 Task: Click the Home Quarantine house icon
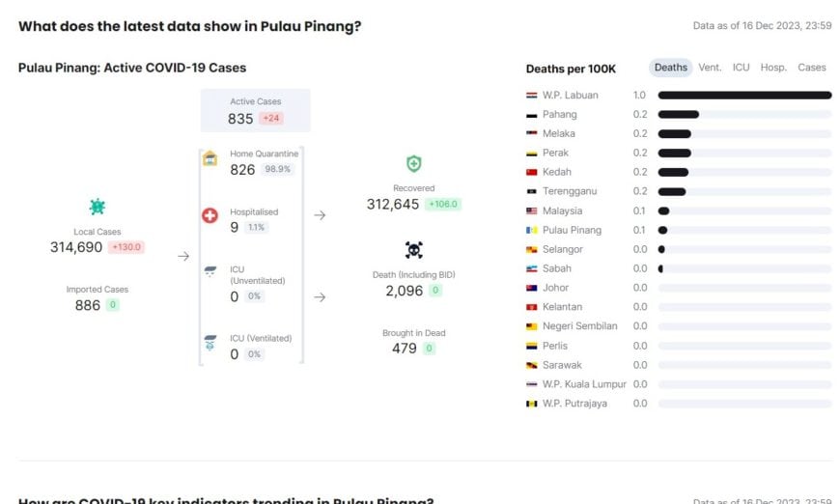(210, 158)
